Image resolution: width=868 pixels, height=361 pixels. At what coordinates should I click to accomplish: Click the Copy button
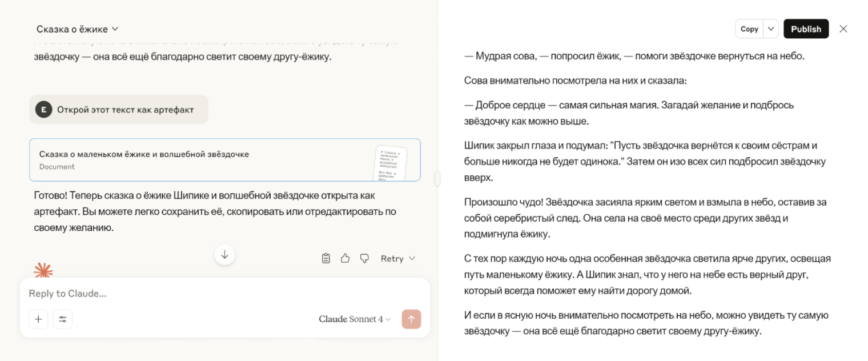coord(749,29)
